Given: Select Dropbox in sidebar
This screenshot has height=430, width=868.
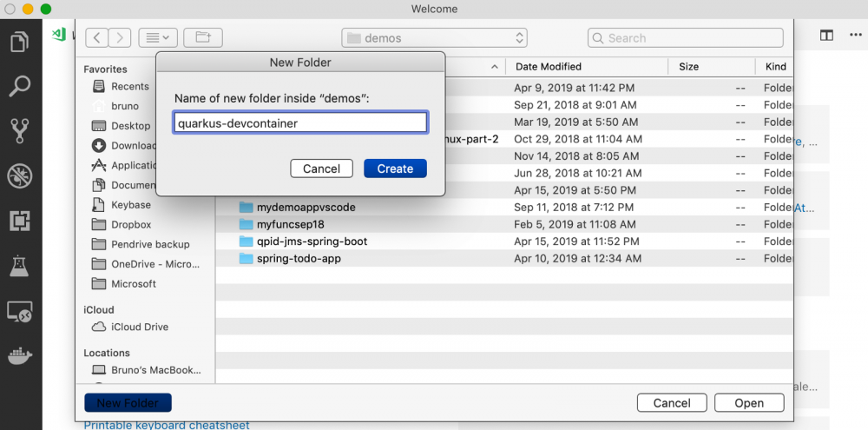Looking at the screenshot, I should pyautogui.click(x=122, y=224).
